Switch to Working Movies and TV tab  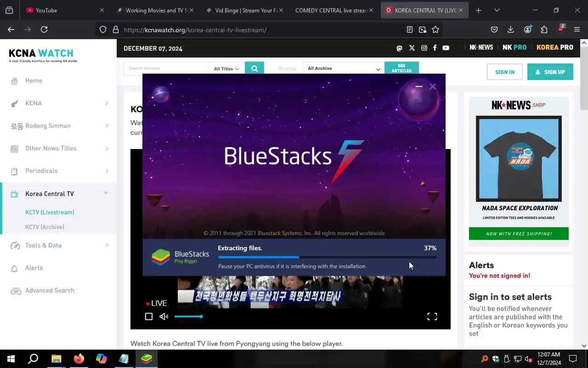tap(154, 10)
